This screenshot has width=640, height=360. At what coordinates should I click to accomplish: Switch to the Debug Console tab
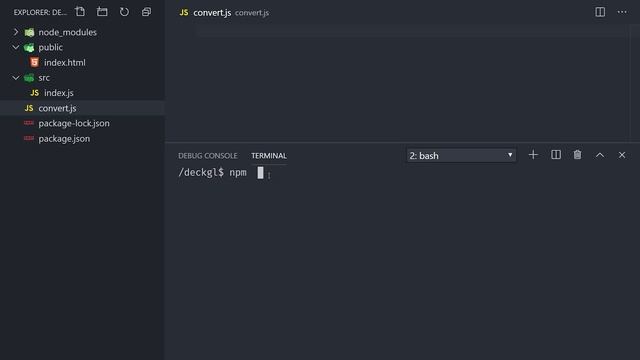pyautogui.click(x=207, y=156)
